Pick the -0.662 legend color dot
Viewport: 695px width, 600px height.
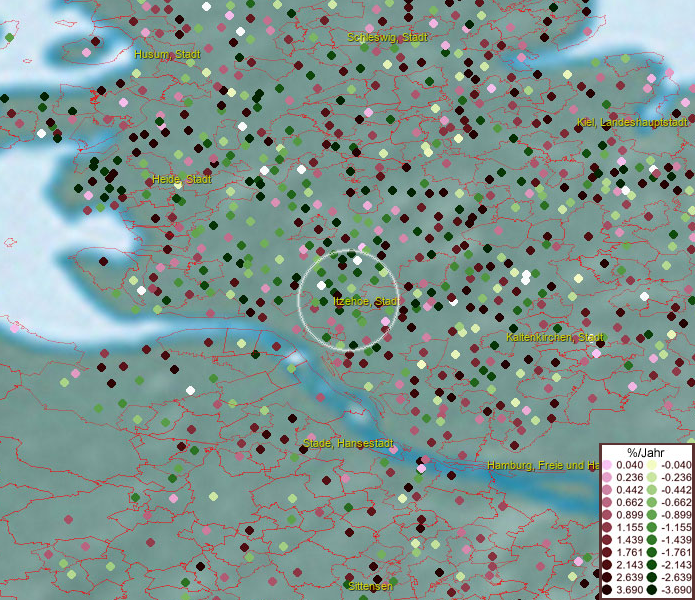[x=652, y=503]
